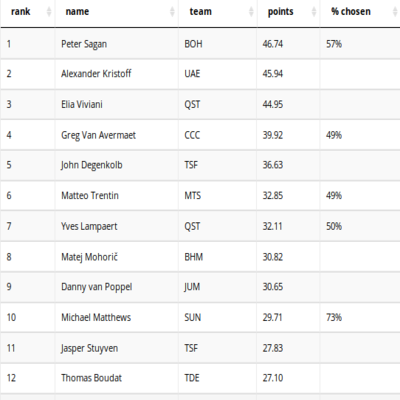Screen dimensions: 400x400
Task: Select Danny van Poppel's JUM team cell
Action: pyautogui.click(x=192, y=287)
